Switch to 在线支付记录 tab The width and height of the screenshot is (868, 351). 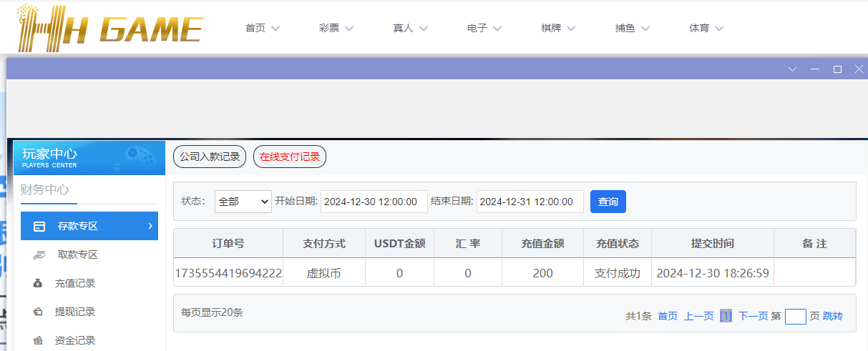pos(290,157)
